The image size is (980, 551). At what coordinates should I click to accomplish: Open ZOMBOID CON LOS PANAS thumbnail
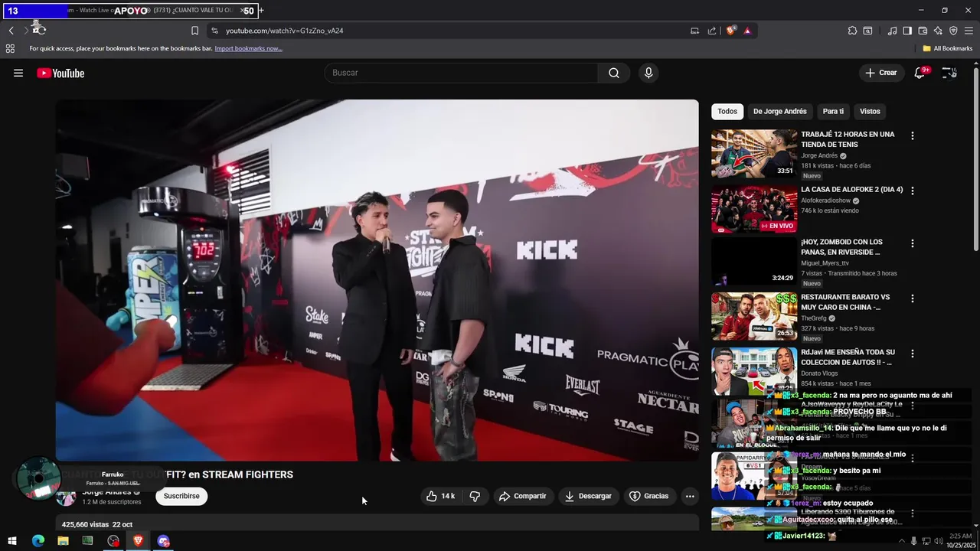754,262
